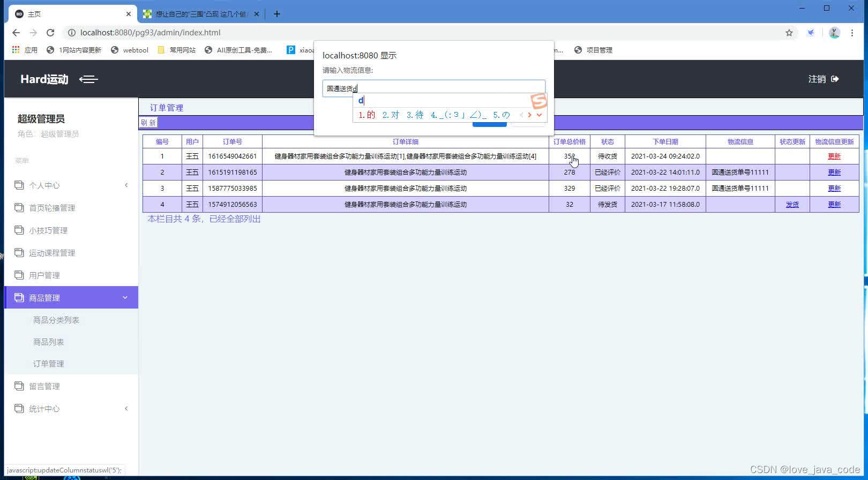Click the browser forward arrow
The image size is (868, 480).
(x=33, y=33)
